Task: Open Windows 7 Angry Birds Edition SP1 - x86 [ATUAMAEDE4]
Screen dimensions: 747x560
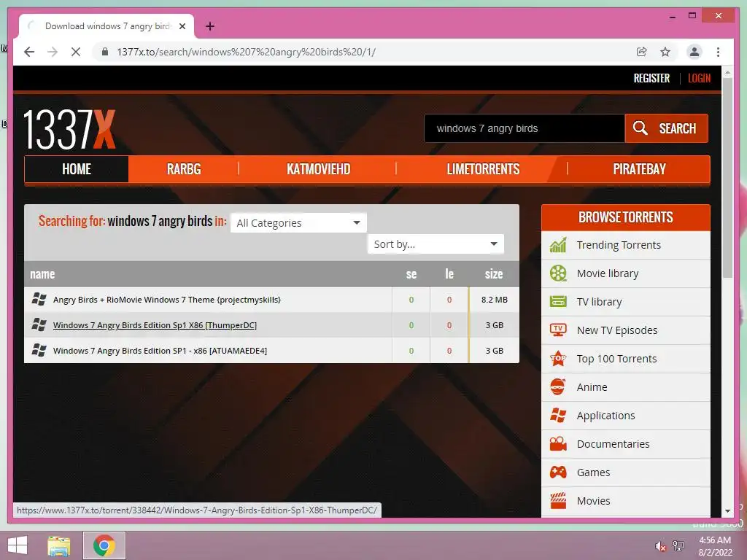Action: (160, 351)
